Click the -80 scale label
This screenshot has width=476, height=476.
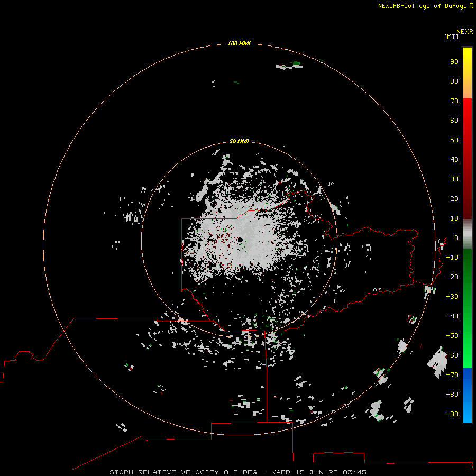coord(452,395)
